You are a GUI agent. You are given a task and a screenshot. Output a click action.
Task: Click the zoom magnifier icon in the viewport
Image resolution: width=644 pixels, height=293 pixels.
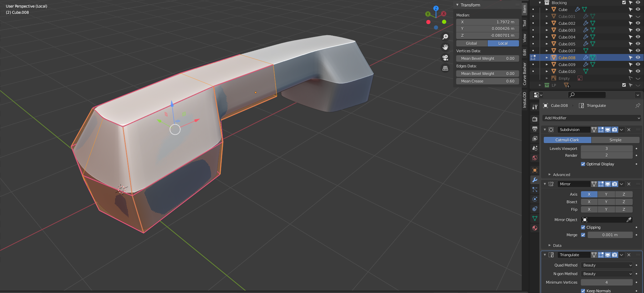[x=445, y=36]
